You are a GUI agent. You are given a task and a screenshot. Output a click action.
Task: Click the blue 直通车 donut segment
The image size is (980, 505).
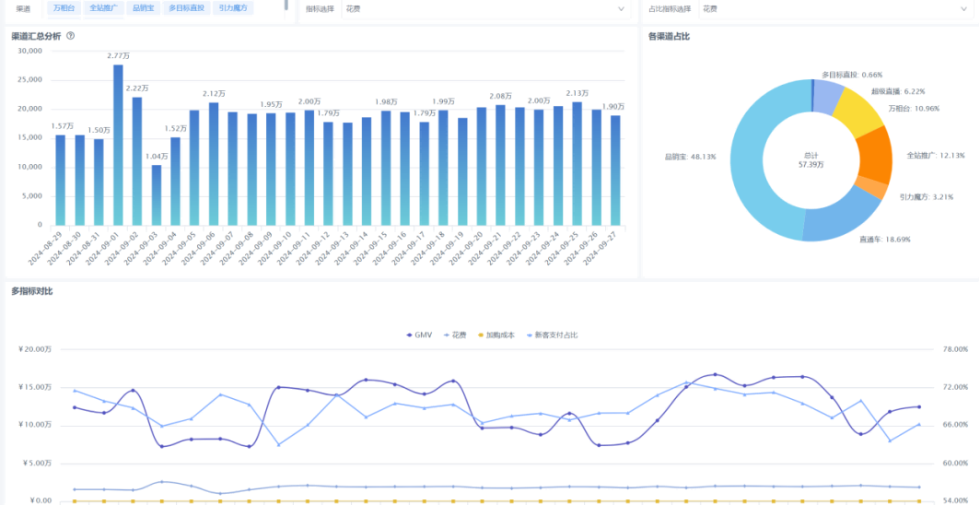click(x=841, y=217)
